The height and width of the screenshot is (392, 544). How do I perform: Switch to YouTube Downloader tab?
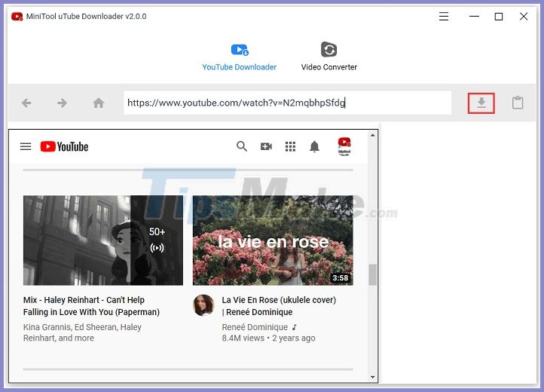pyautogui.click(x=240, y=57)
